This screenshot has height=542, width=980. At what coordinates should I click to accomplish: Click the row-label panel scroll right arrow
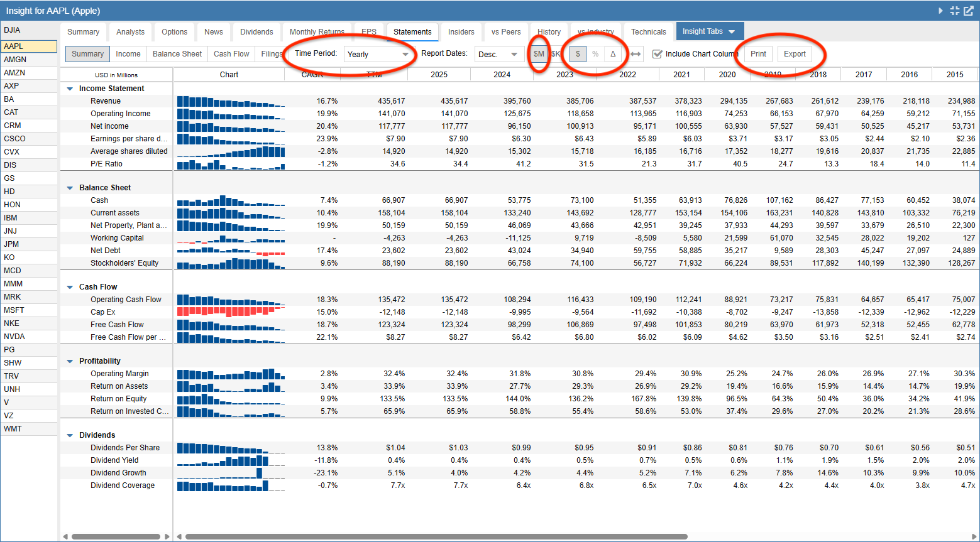pos(167,537)
